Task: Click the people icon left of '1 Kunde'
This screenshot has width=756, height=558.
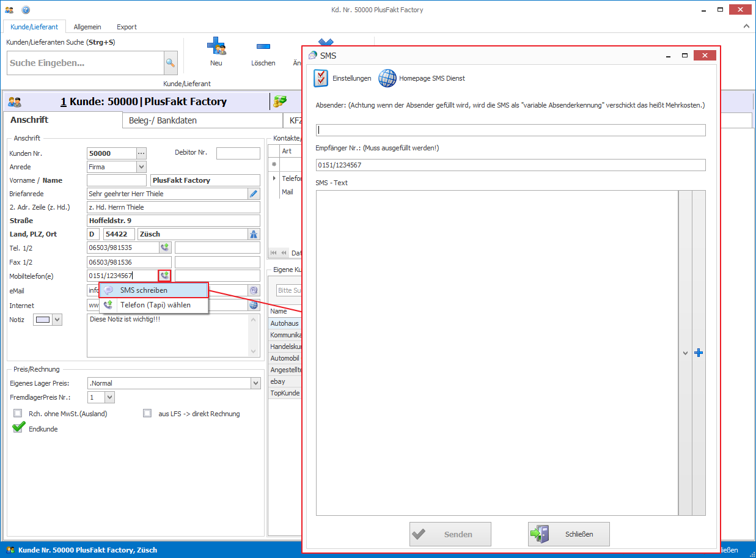Action: tap(15, 102)
